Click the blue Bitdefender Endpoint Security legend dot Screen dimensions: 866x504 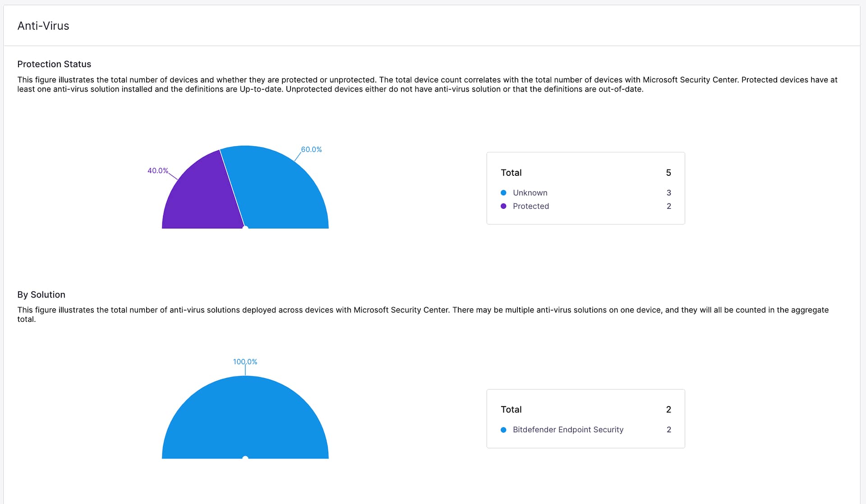point(504,430)
